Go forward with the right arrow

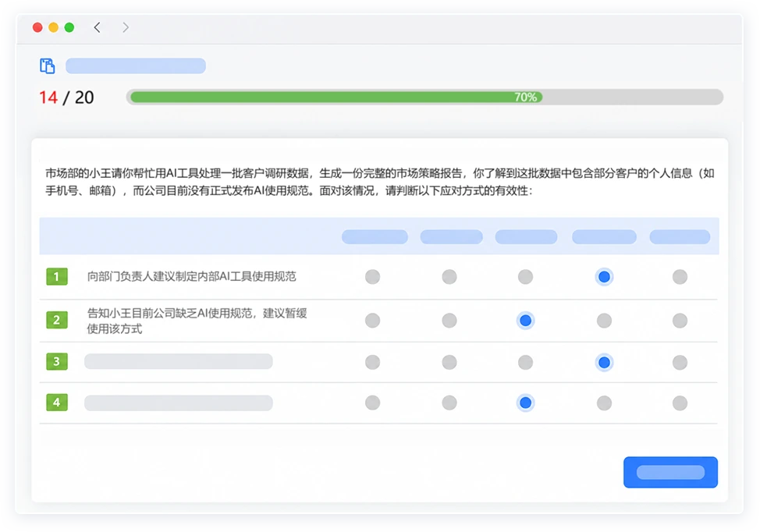[126, 27]
